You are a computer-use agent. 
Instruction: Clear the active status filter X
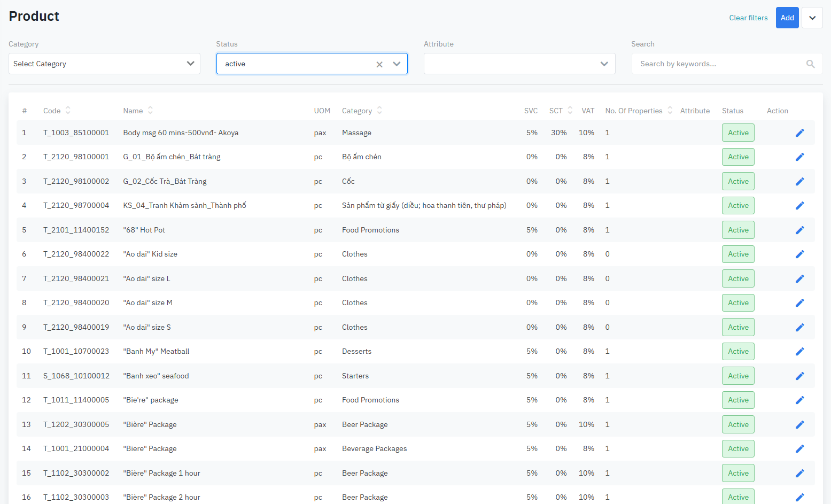coord(379,64)
